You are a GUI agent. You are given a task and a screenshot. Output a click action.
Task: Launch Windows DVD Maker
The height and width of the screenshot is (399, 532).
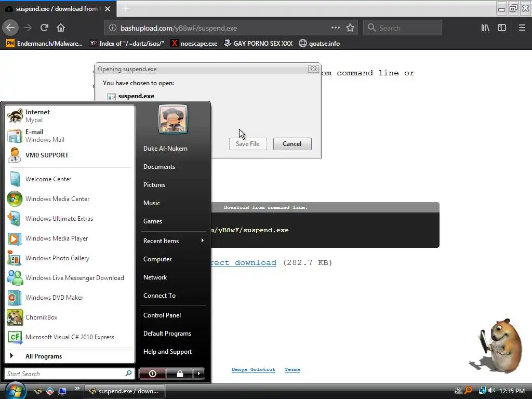pos(70,298)
